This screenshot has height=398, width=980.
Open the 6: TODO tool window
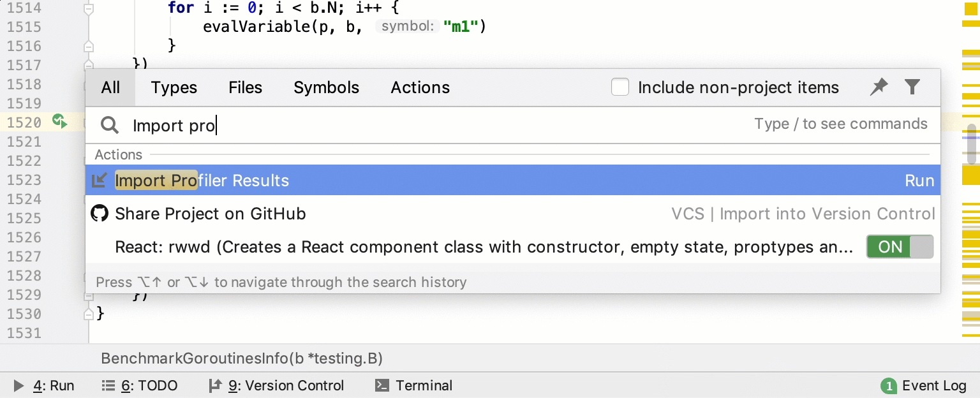click(140, 385)
